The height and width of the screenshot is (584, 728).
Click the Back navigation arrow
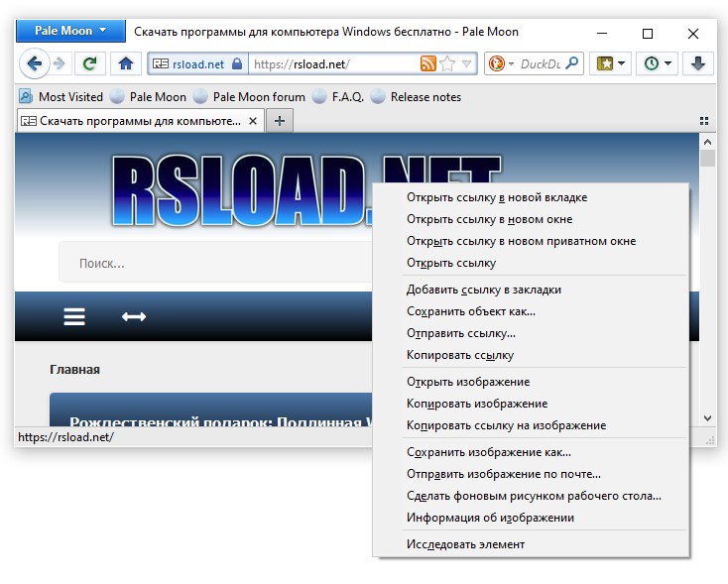click(x=35, y=64)
